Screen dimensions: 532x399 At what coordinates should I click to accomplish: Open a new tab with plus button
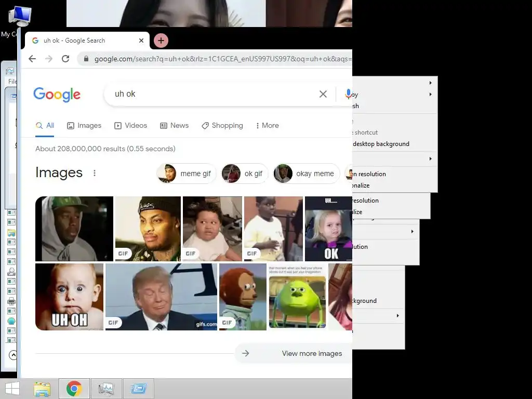[x=161, y=41]
